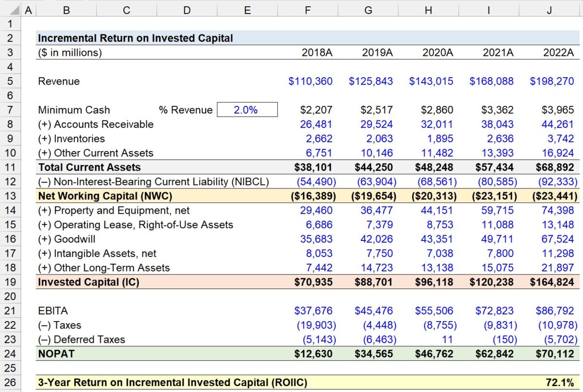Screen dimensions: 583x392
Task: Click the title cell Incremental Return on Invested Capital
Action: point(136,38)
